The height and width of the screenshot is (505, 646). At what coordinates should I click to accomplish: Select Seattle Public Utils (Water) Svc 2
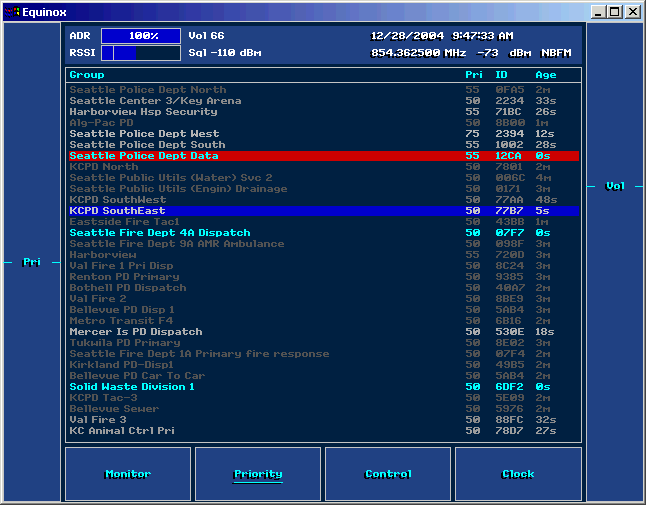(324, 178)
